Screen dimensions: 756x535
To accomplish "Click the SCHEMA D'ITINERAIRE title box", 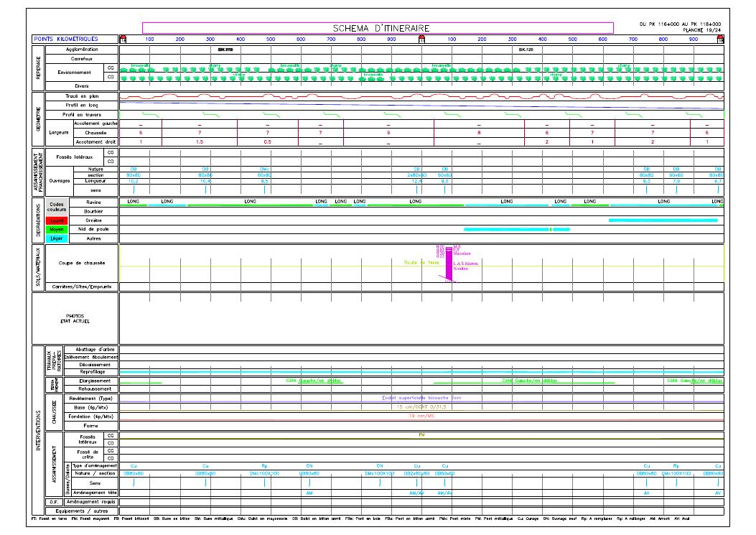I will click(381, 28).
